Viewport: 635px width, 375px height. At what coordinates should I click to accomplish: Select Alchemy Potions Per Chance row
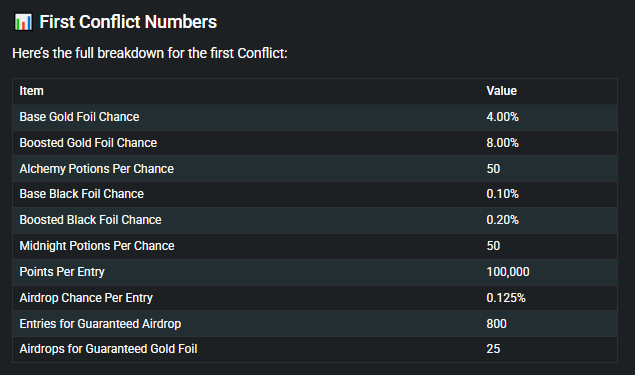coord(315,169)
